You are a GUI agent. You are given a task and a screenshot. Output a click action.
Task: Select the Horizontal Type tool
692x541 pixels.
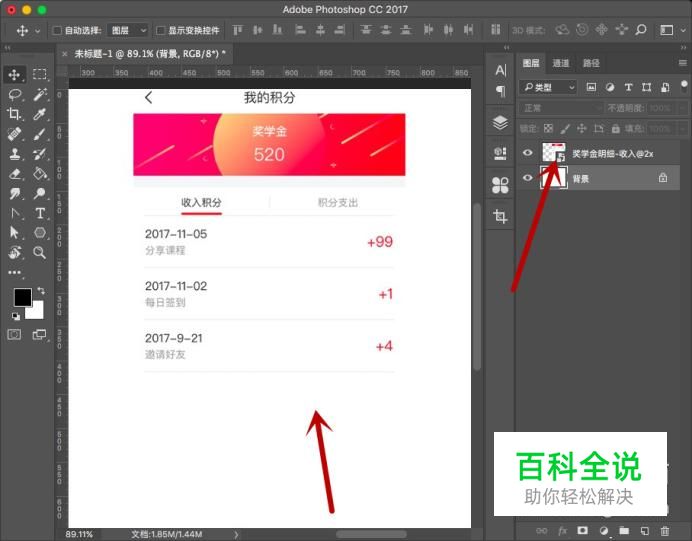(40, 213)
